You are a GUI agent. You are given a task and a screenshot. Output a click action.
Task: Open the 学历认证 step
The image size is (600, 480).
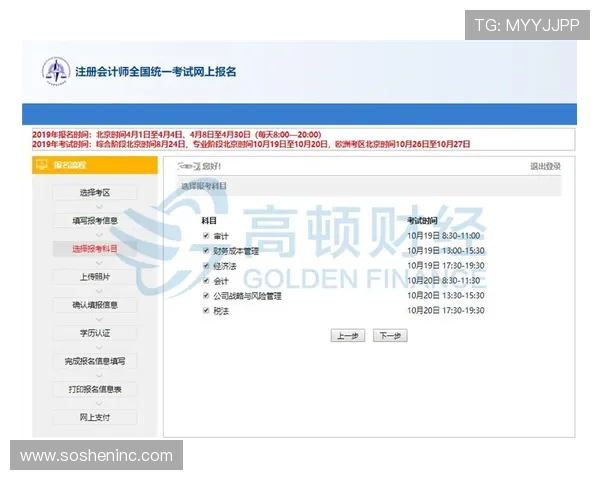coord(95,333)
